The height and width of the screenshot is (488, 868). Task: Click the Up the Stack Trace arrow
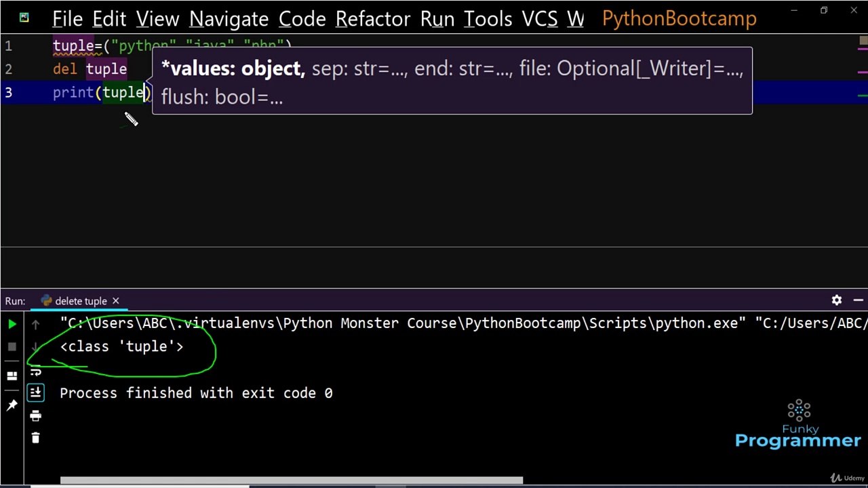point(36,325)
